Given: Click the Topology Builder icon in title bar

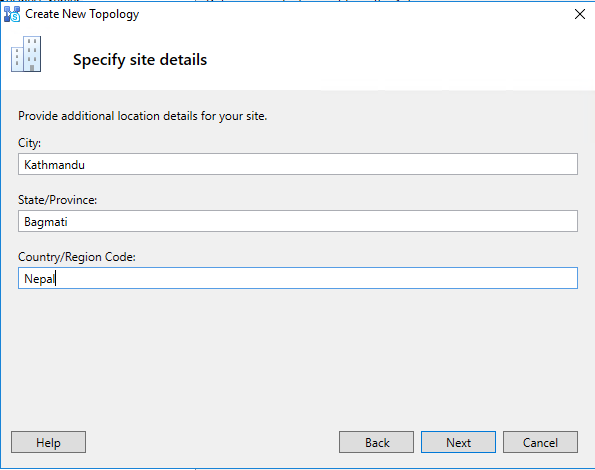Looking at the screenshot, I should (x=12, y=14).
